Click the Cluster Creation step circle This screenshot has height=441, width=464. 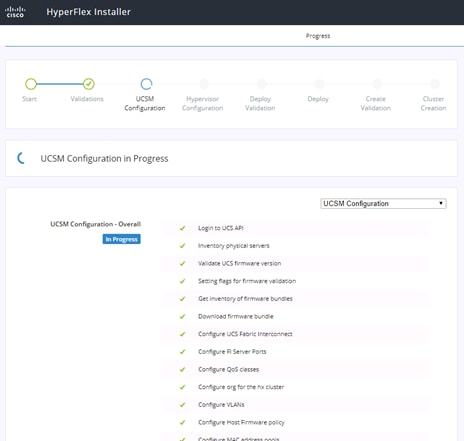pyautogui.click(x=435, y=84)
